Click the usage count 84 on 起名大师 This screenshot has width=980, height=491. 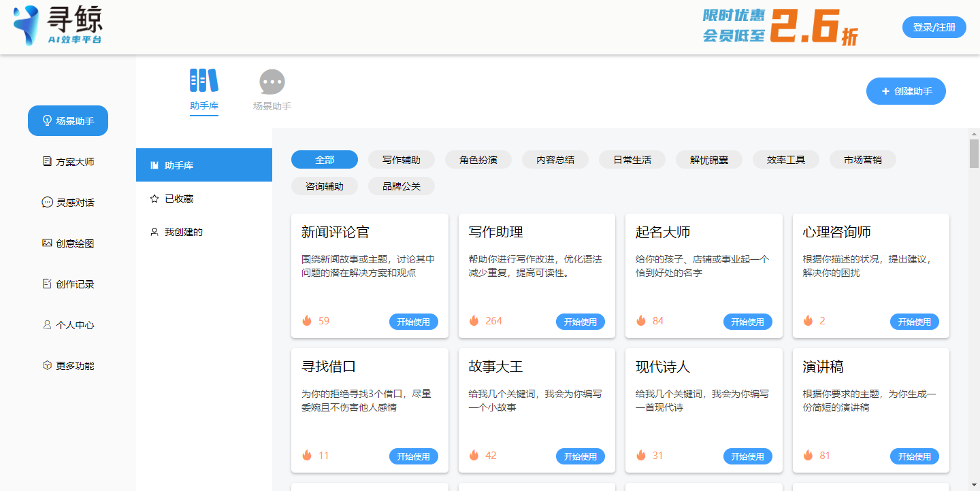(x=658, y=321)
